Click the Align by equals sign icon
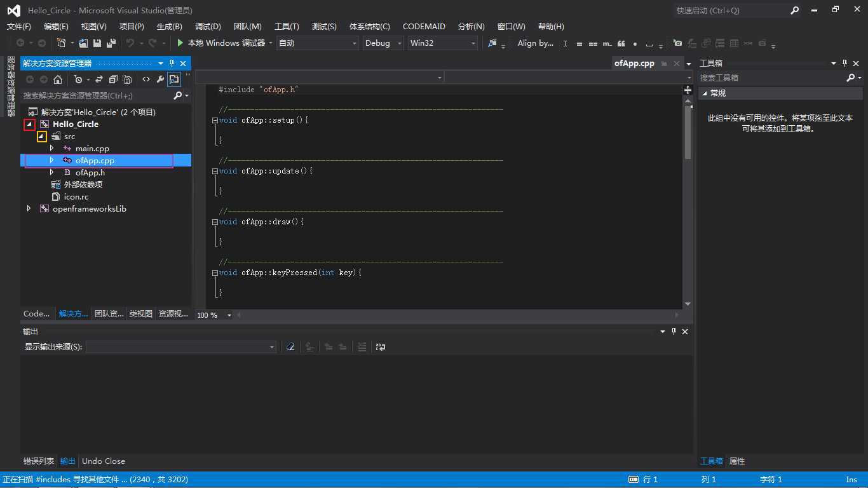The image size is (868, 488). click(579, 43)
